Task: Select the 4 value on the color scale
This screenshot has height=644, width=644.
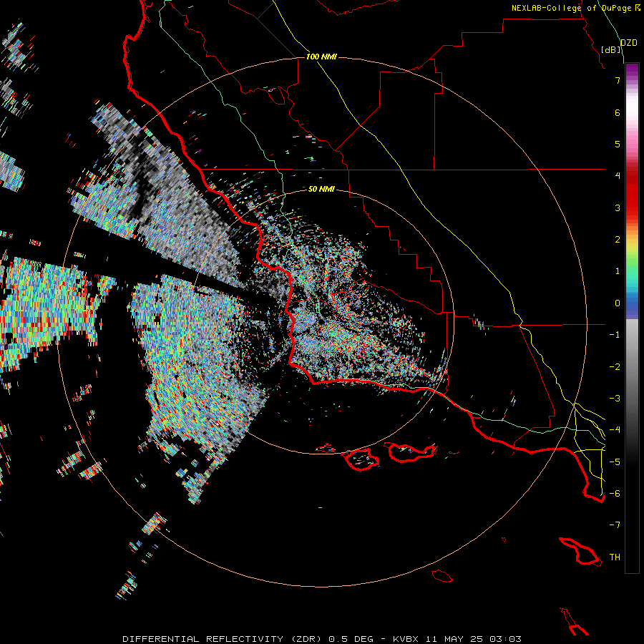Action: [x=618, y=176]
